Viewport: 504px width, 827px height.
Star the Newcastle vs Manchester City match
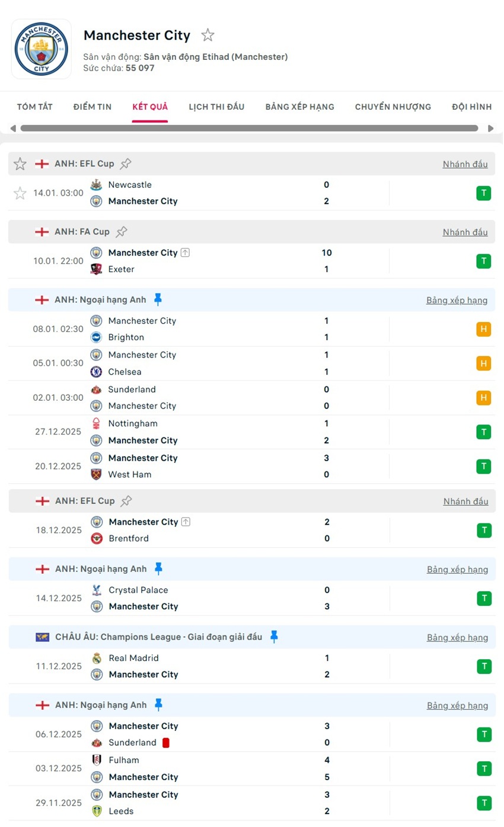click(20, 193)
